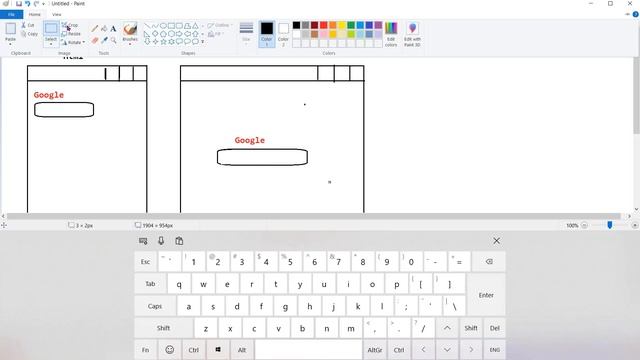Open the Rotate dropdown
The image size is (640, 360).
(73, 42)
